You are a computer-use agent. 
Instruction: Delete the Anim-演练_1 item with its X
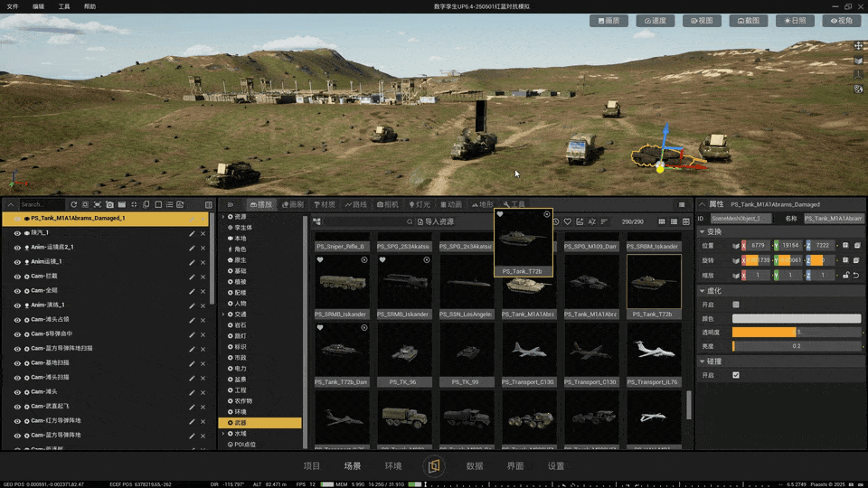[x=203, y=305]
